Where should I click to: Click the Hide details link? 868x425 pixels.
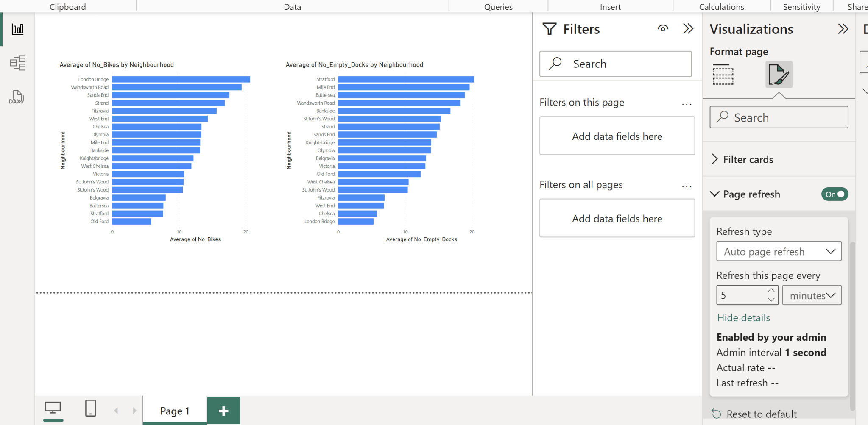(x=743, y=318)
